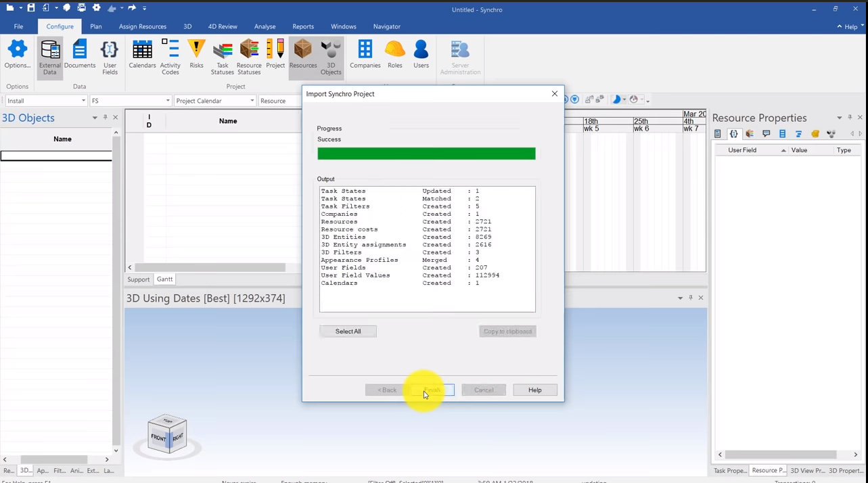868x483 pixels.
Task: Click the green import progress bar
Action: click(426, 154)
